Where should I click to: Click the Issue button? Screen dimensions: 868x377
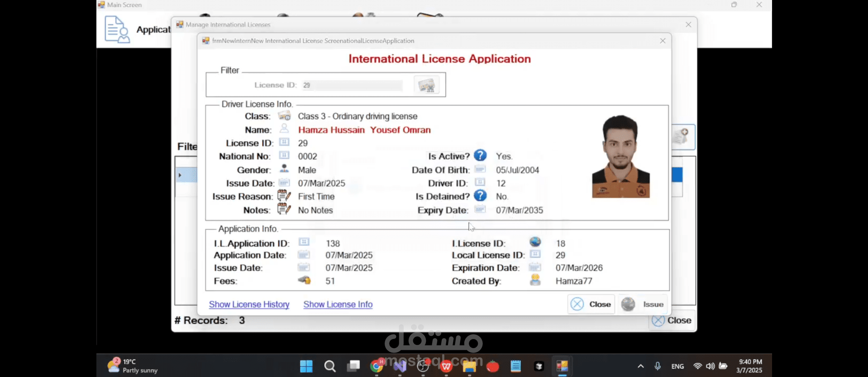pos(643,304)
